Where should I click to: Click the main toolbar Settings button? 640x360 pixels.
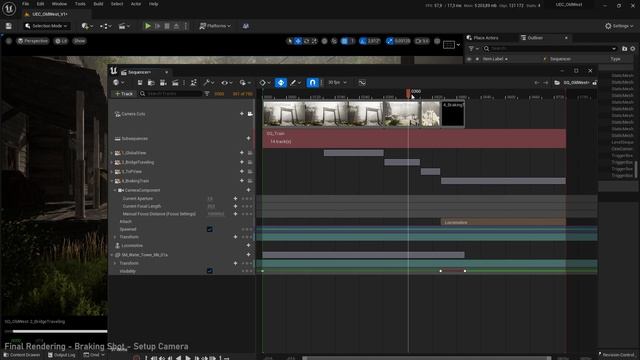[619, 26]
